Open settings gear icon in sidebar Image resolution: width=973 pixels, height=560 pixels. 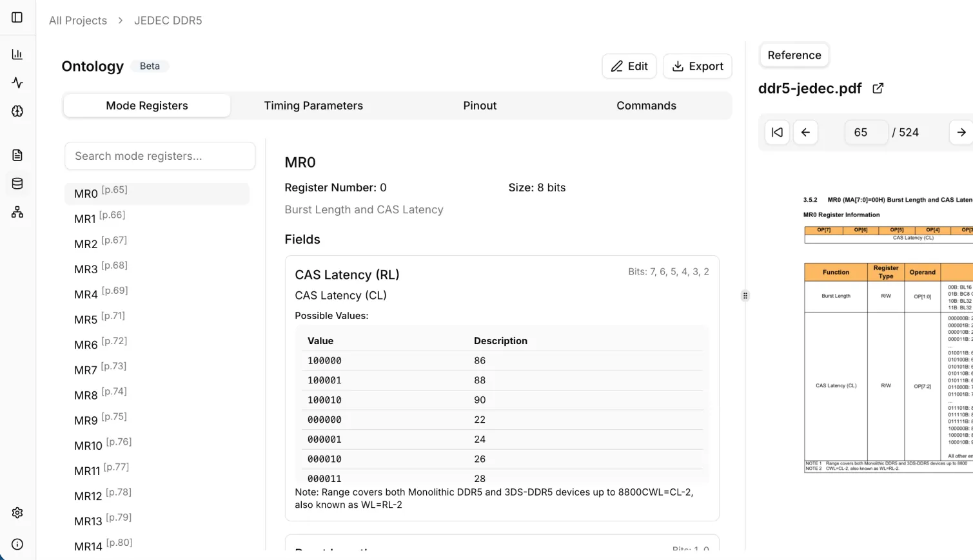tap(17, 513)
